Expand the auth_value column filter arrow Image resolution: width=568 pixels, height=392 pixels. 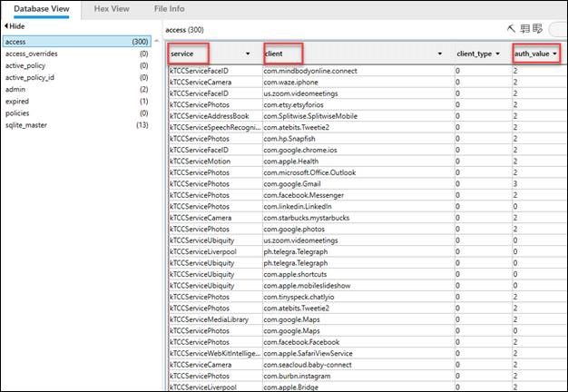pyautogui.click(x=554, y=54)
